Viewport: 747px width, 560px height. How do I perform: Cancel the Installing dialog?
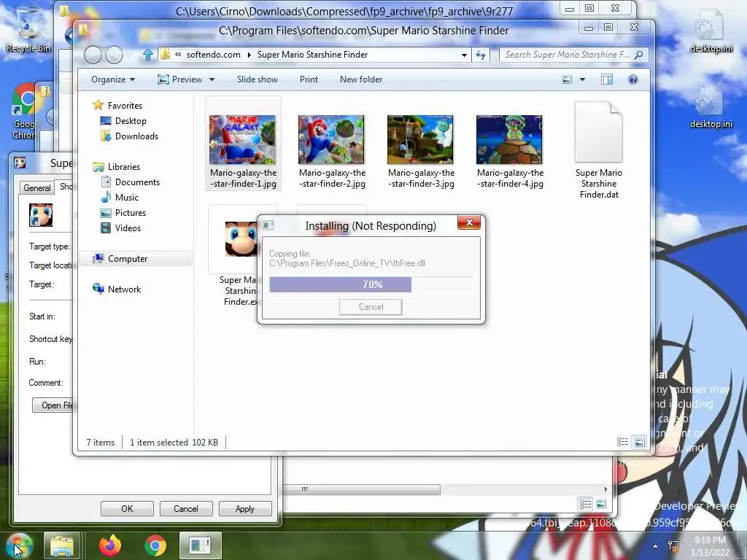(371, 307)
